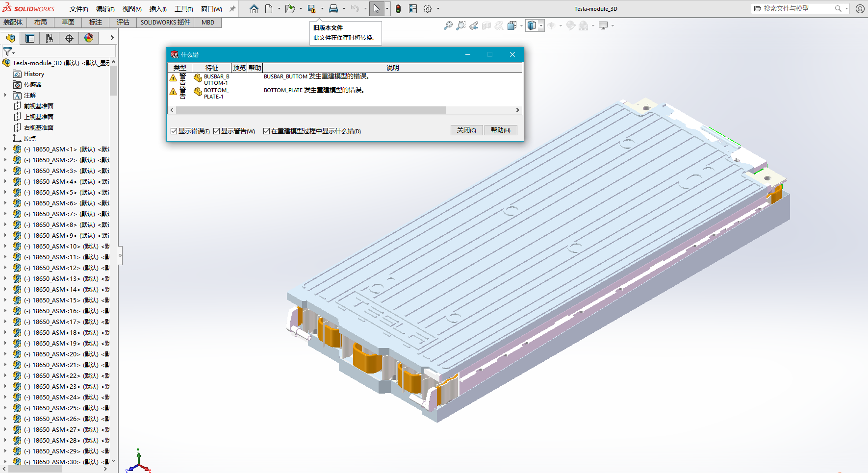Click the pin icon beside the menu bar
The width and height of the screenshot is (868, 473).
(232, 9)
